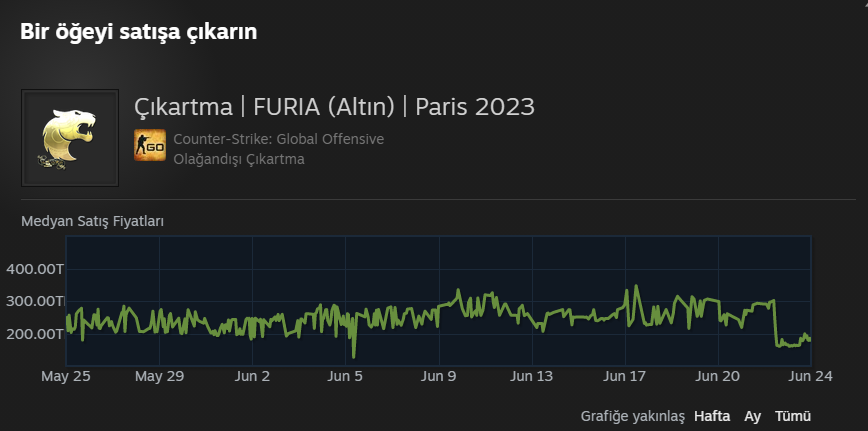Click the 300.00 price axis label
868x431 pixels.
(35, 302)
